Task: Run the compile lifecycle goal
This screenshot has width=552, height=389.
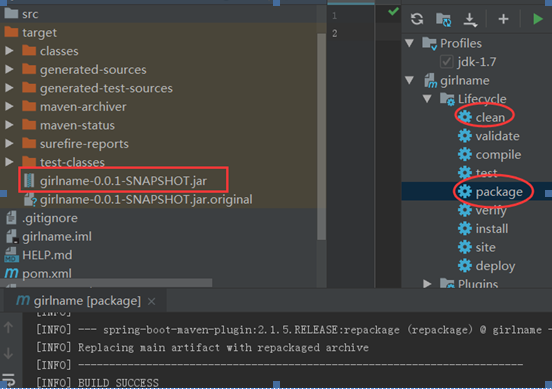Action: 498,155
